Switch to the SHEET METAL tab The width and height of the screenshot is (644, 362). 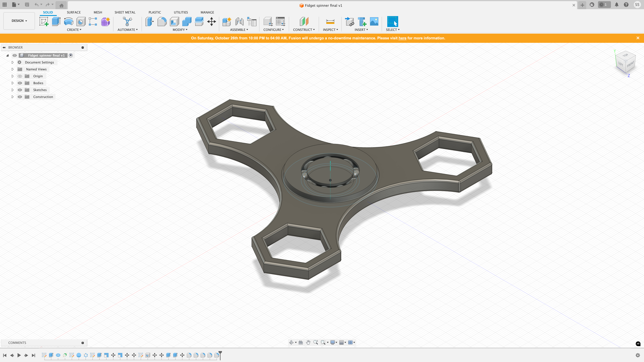[125, 12]
